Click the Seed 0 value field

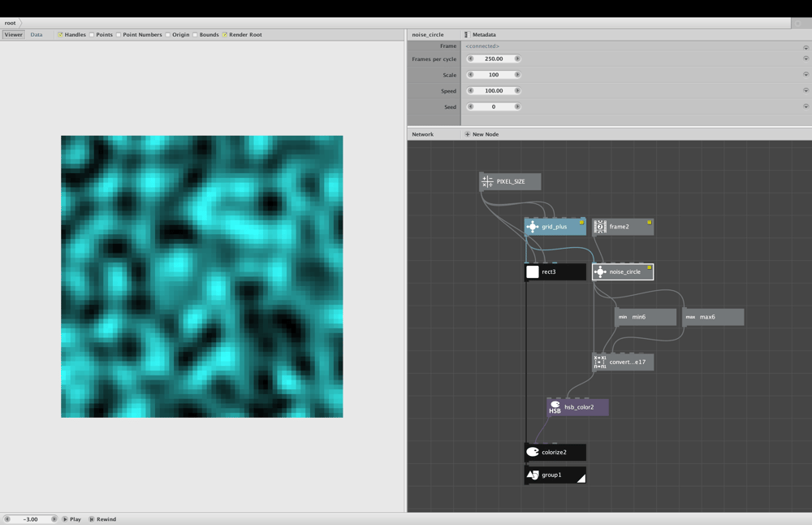coord(494,106)
